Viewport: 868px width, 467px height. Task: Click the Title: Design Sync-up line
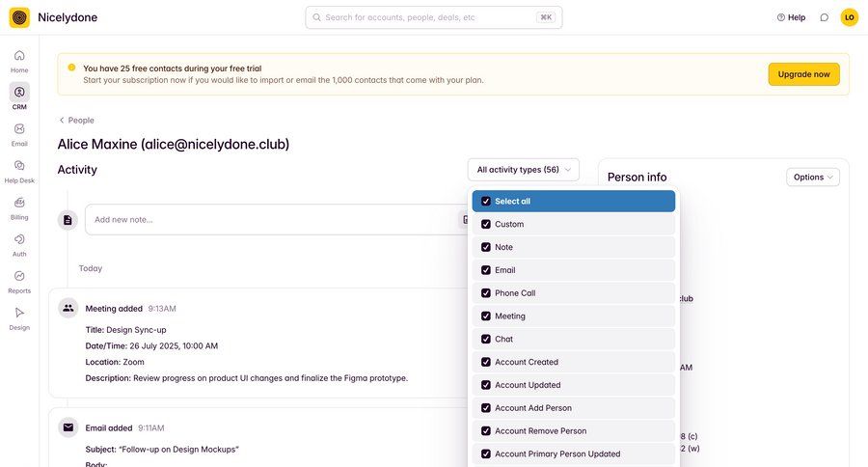point(125,330)
